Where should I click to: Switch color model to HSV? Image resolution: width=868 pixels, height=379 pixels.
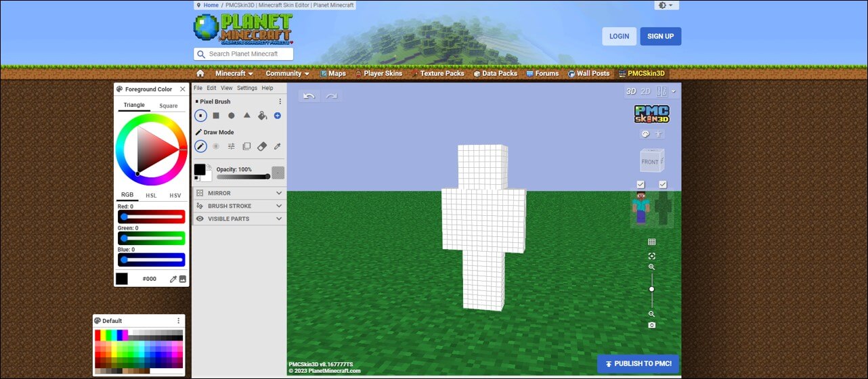(175, 196)
